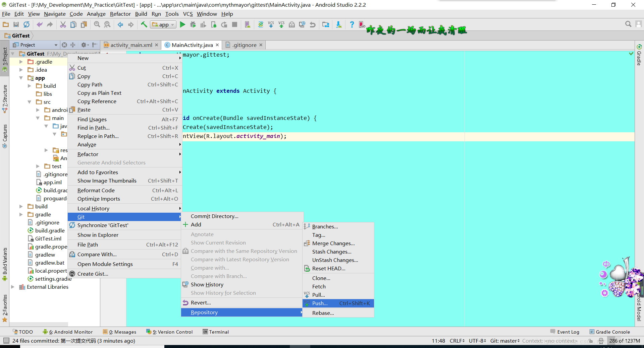This screenshot has width=644, height=348.
Task: Click the Undo toolbar arrow
Action: 40,24
